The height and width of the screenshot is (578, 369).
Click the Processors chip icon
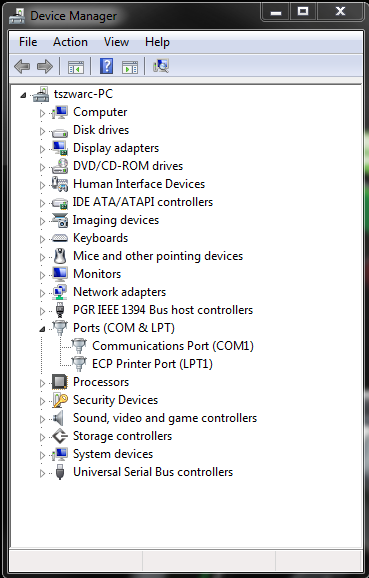[x=60, y=382]
